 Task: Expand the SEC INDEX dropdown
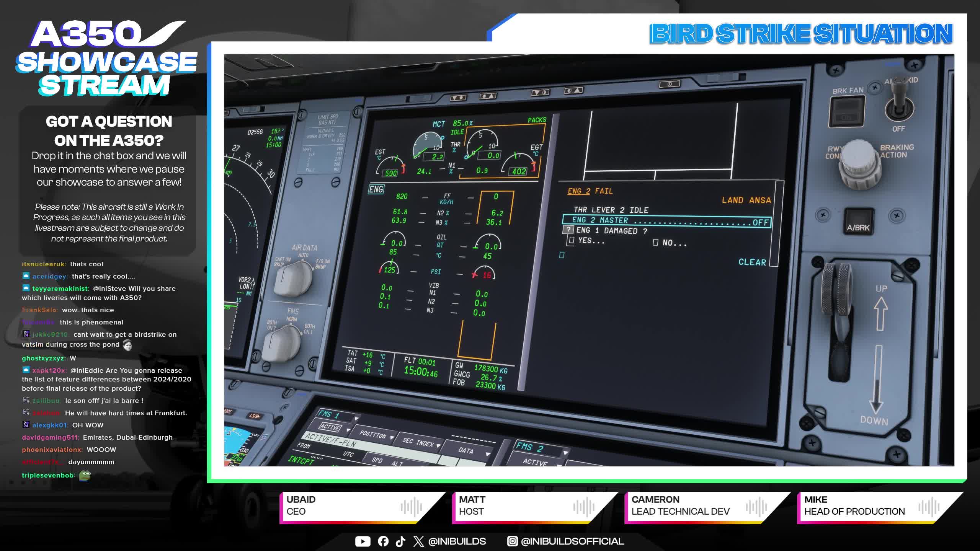(x=439, y=445)
